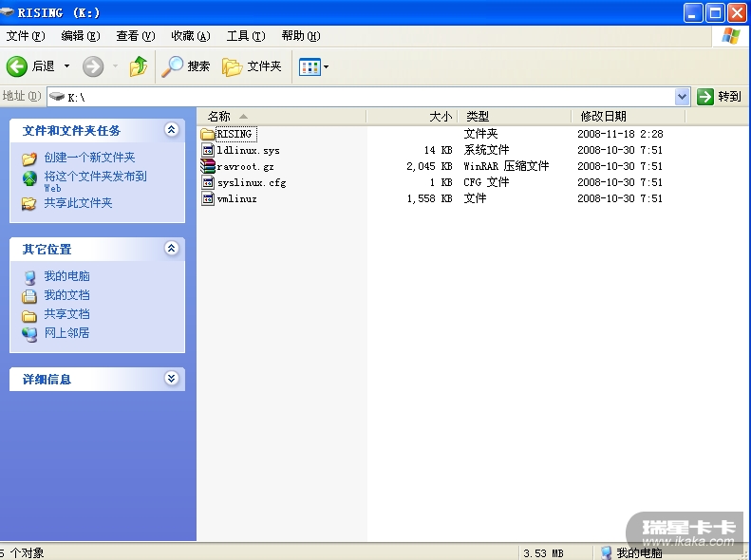Viewport: 751px width, 560px height.
Task: Sort by the 修改日期 column header
Action: coord(629,117)
